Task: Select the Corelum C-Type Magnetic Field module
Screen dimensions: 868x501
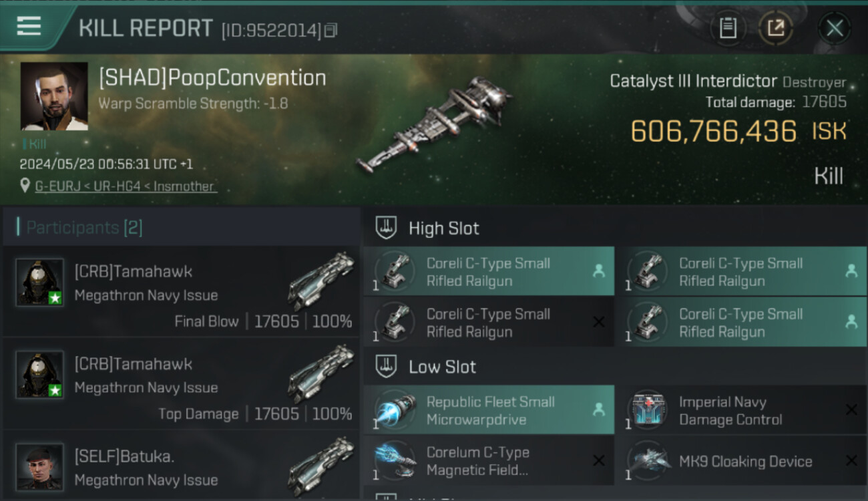Action: 489,461
